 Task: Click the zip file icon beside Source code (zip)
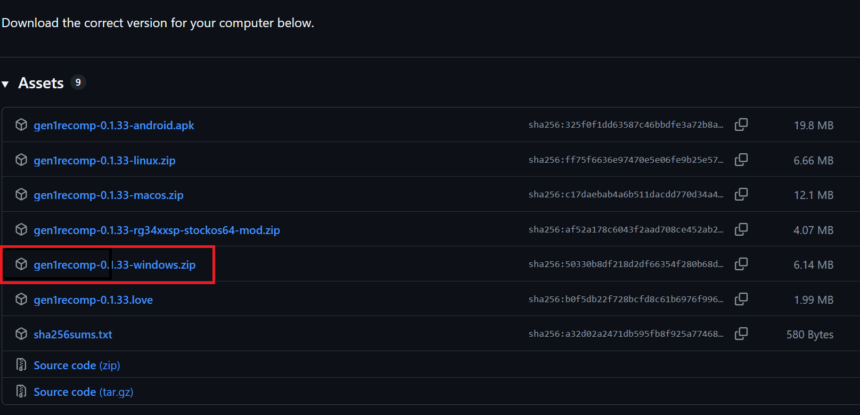point(21,365)
